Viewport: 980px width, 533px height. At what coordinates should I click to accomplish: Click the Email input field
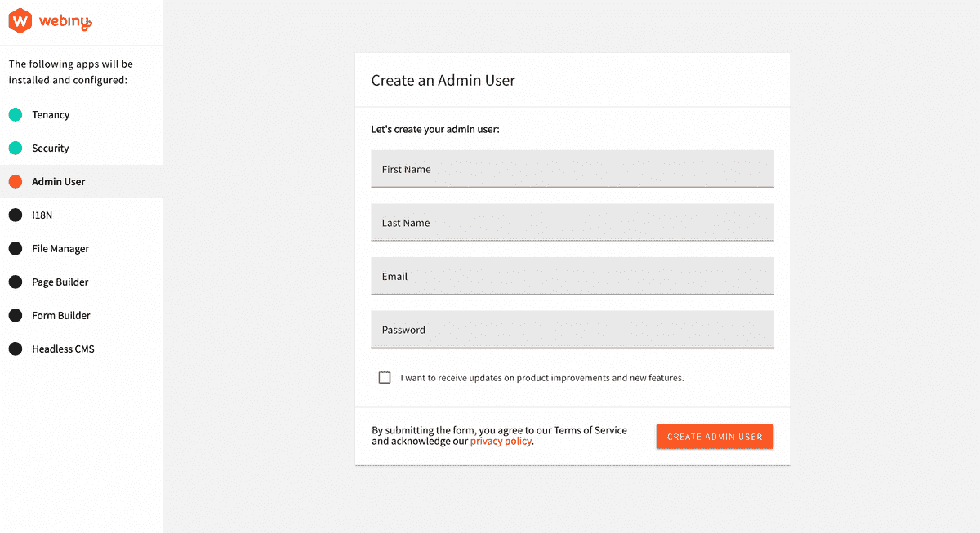572,276
